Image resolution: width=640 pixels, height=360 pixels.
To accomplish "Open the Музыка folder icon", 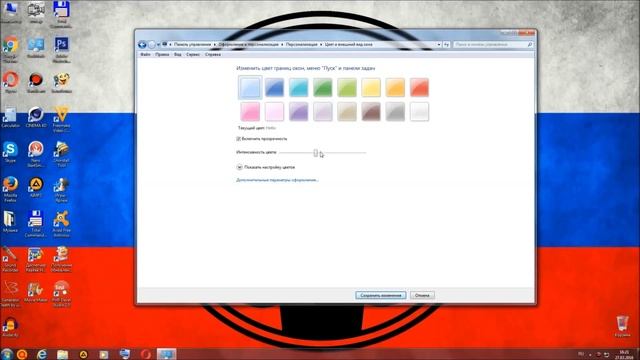I will tap(10, 222).
